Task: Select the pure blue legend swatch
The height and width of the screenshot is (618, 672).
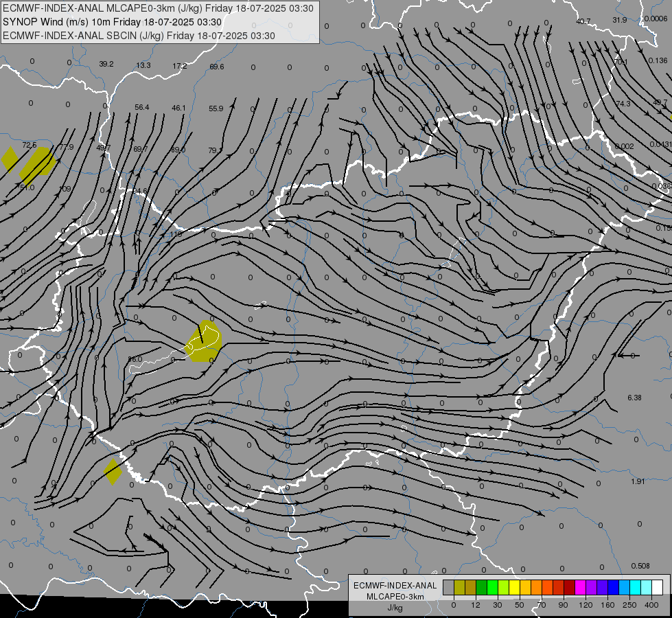Action: 613,587
